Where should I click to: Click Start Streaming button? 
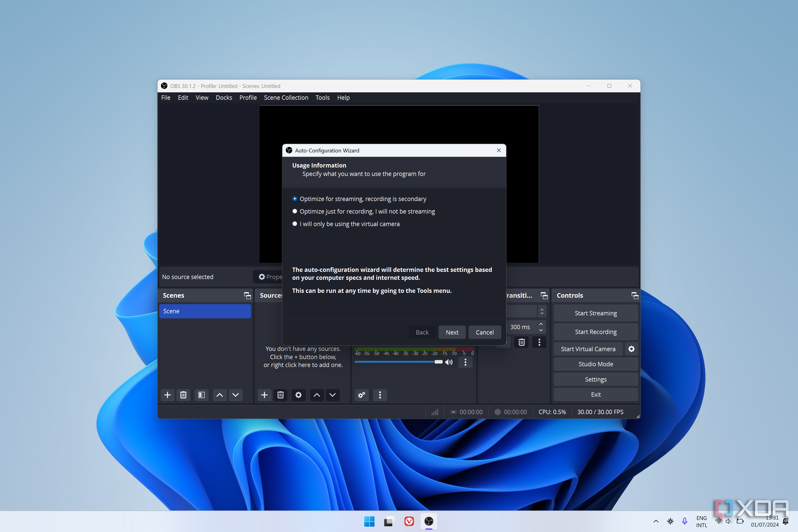click(596, 313)
